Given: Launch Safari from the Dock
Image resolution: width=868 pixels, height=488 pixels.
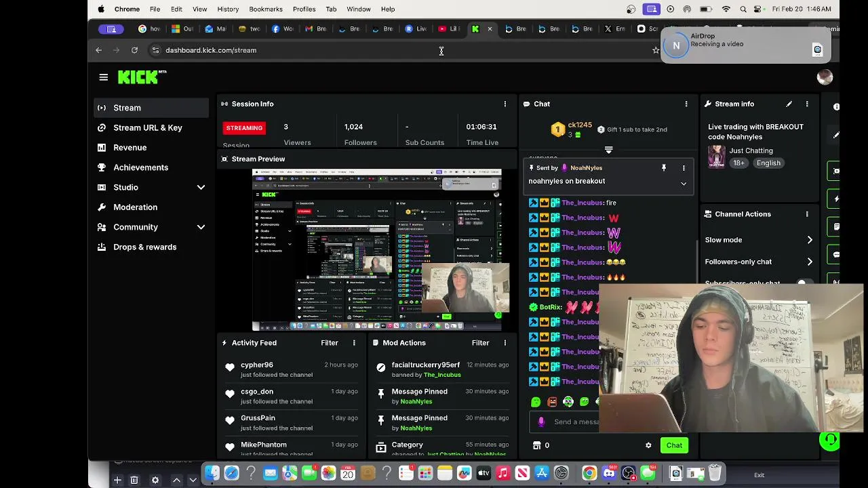Looking at the screenshot, I should 231,473.
